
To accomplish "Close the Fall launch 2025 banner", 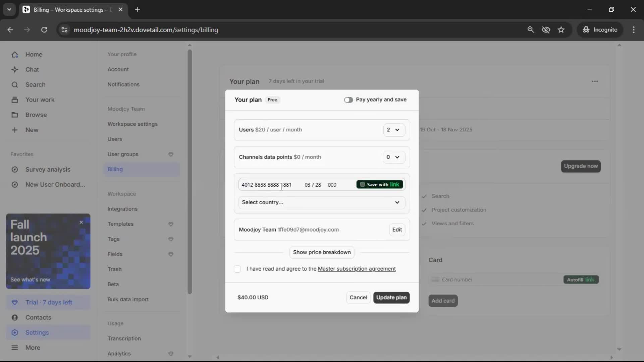I will [x=81, y=222].
